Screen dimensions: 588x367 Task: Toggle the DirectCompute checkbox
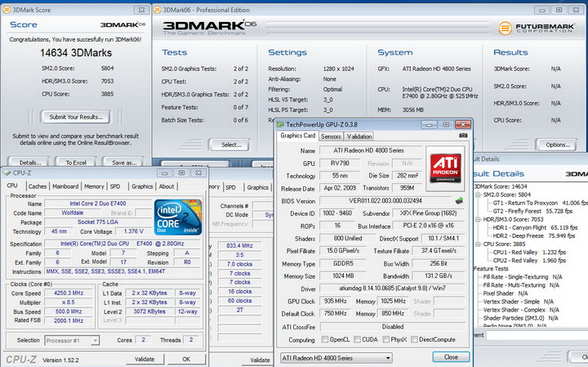pos(414,339)
